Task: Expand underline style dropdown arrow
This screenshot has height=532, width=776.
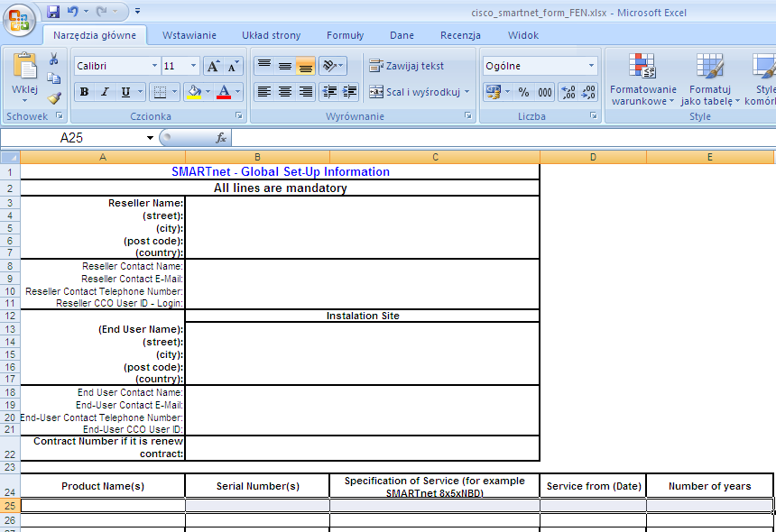Action: [140, 92]
